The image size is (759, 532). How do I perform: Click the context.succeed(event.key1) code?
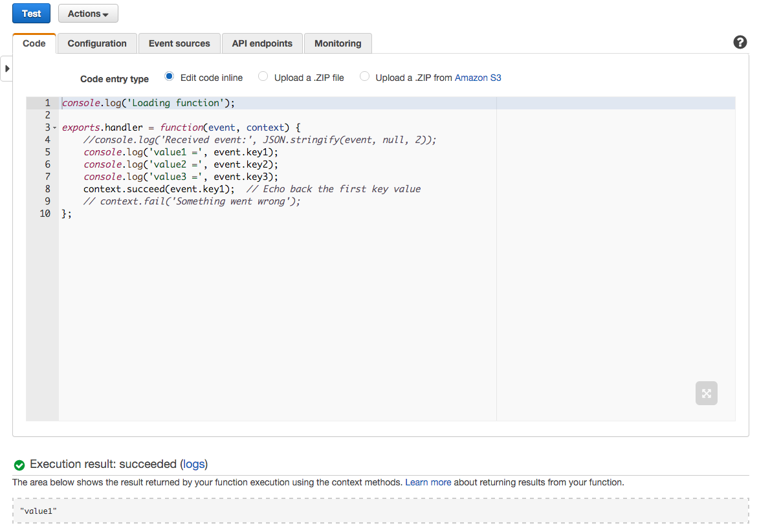click(x=159, y=189)
